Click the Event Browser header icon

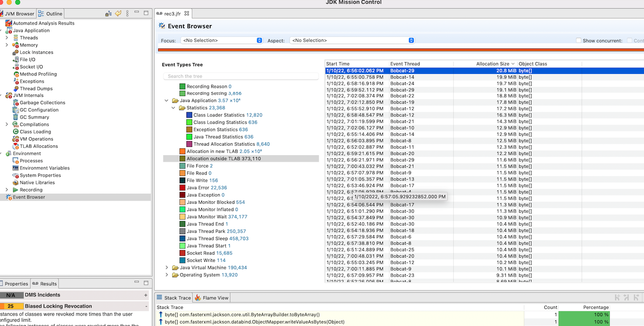pos(162,26)
